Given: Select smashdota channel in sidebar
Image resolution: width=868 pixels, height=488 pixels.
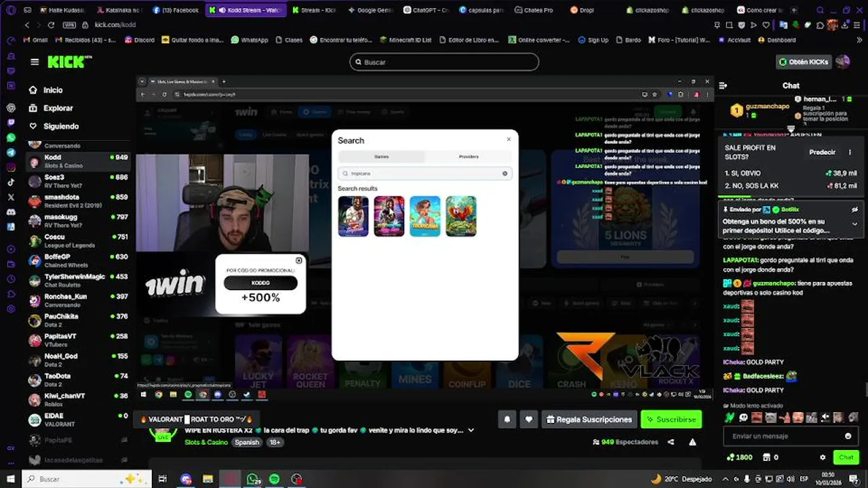Looking at the screenshot, I should (x=78, y=201).
